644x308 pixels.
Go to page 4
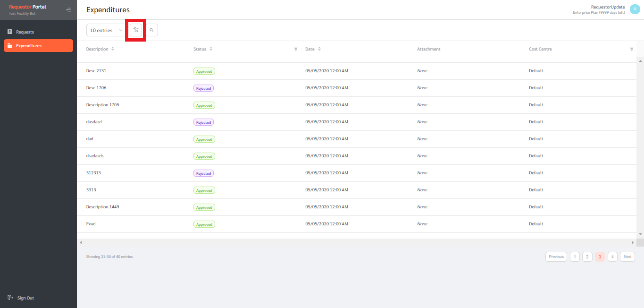coord(612,257)
